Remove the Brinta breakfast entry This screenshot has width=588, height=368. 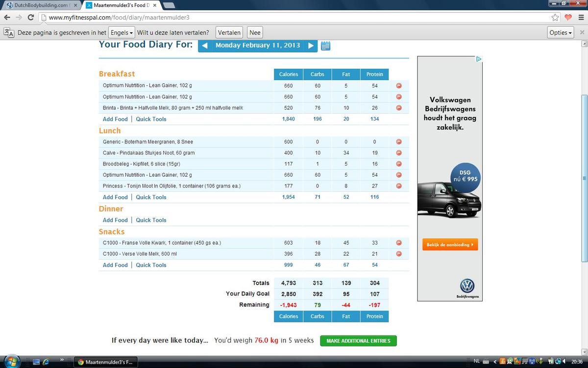(399, 108)
